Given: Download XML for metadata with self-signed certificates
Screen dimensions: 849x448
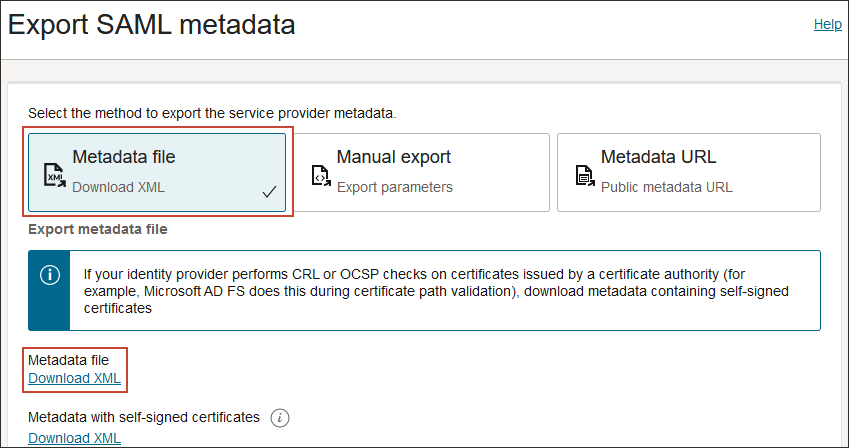Looking at the screenshot, I should tap(74, 438).
